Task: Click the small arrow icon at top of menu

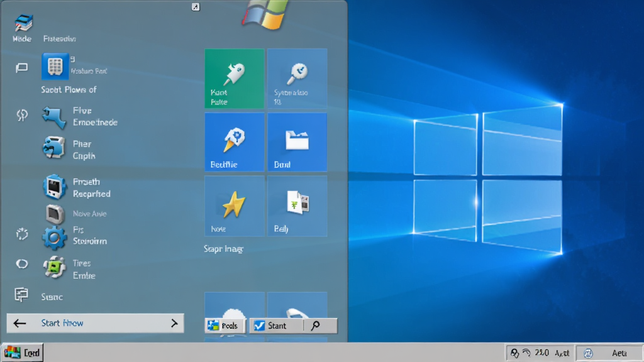Action: pyautogui.click(x=196, y=6)
